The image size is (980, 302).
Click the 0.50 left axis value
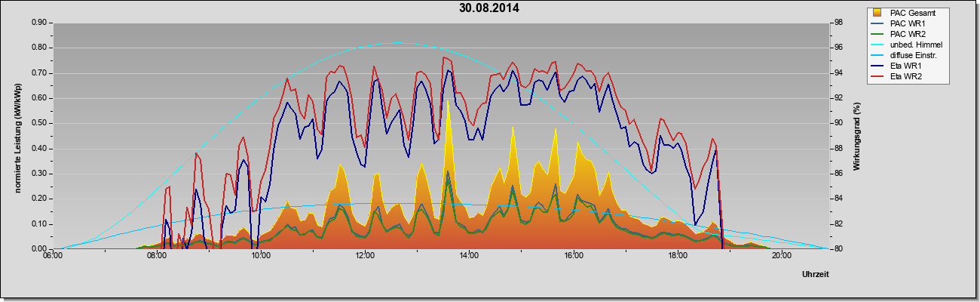(38, 123)
